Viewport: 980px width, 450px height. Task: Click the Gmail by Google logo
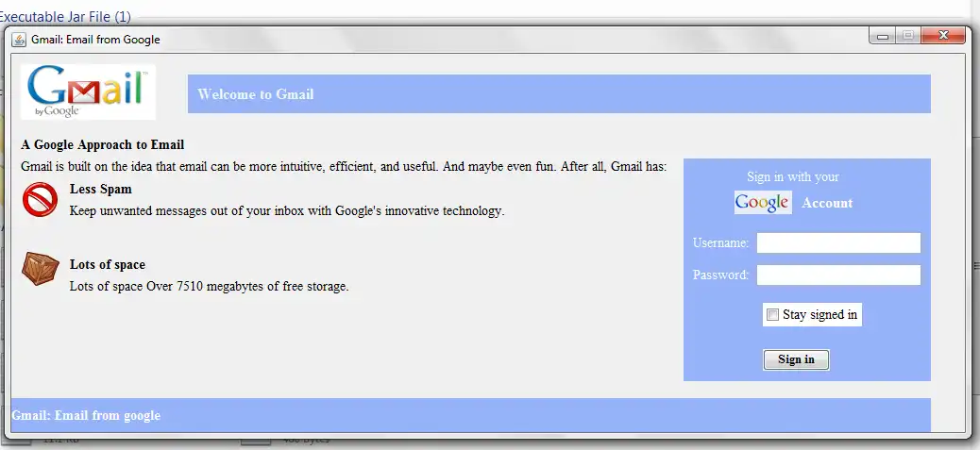(88, 92)
